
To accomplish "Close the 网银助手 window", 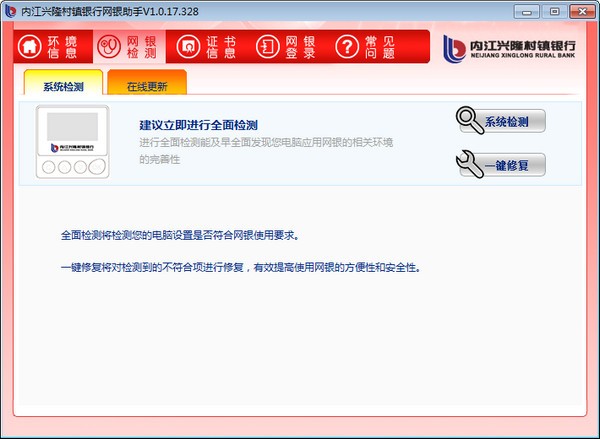I will (x=582, y=11).
